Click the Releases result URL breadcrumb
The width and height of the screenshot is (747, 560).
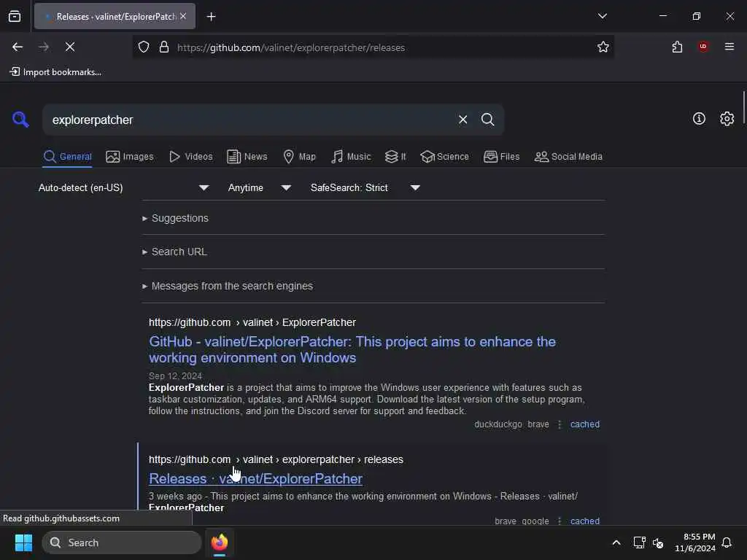(x=276, y=459)
